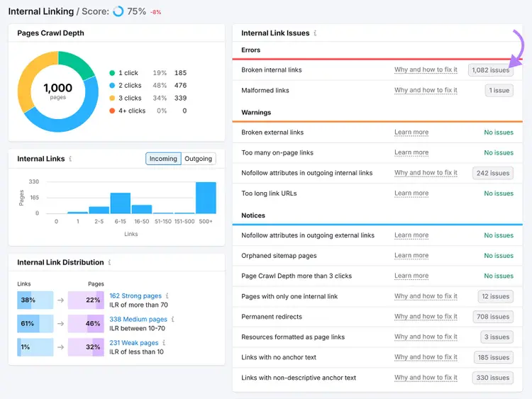
Task: Click Why and how to fix Permanent redirects
Action: click(426, 317)
